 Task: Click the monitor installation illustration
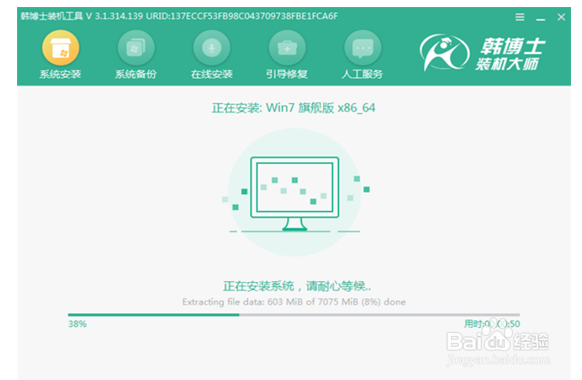(294, 193)
